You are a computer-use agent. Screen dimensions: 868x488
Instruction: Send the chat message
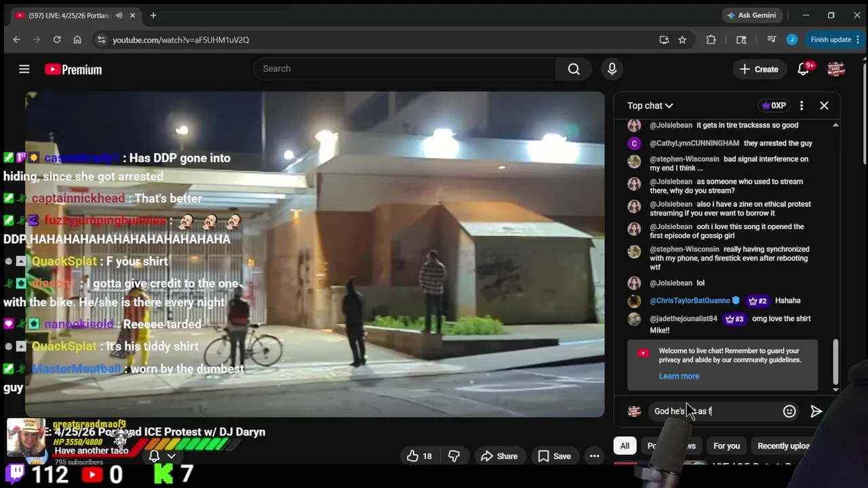point(816,411)
